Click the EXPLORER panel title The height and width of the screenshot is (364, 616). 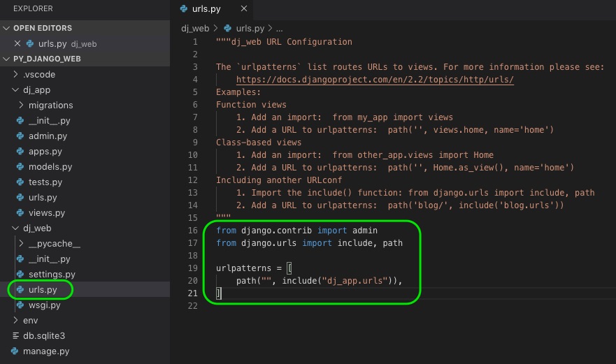[33, 8]
